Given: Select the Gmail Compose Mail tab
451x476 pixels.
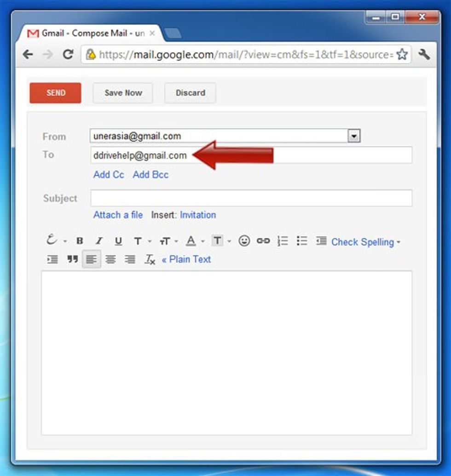Looking at the screenshot, I should pyautogui.click(x=92, y=34).
